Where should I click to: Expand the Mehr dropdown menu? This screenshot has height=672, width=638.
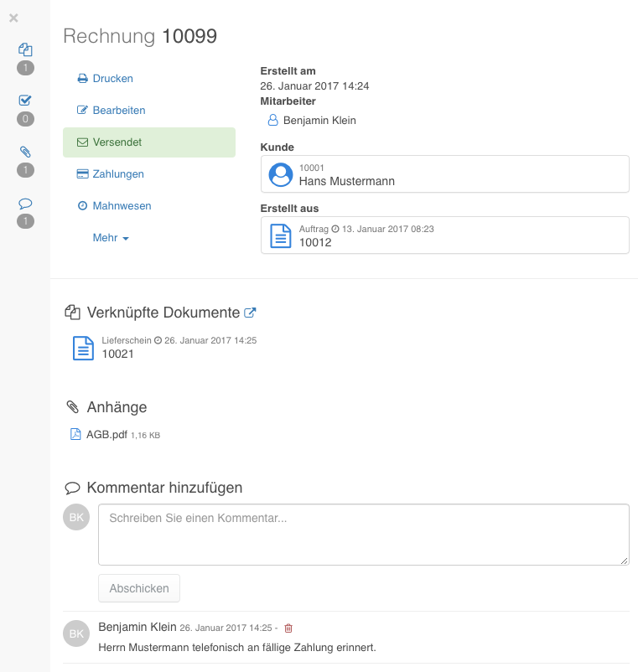111,238
